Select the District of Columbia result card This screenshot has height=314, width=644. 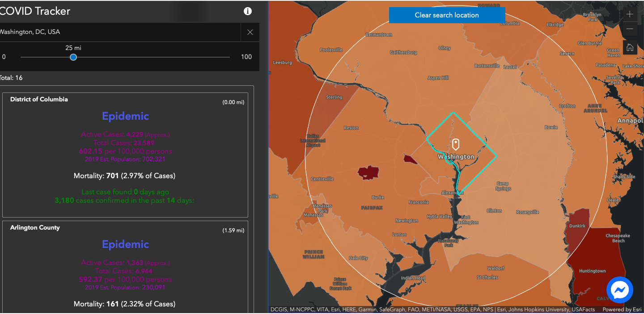tap(125, 155)
